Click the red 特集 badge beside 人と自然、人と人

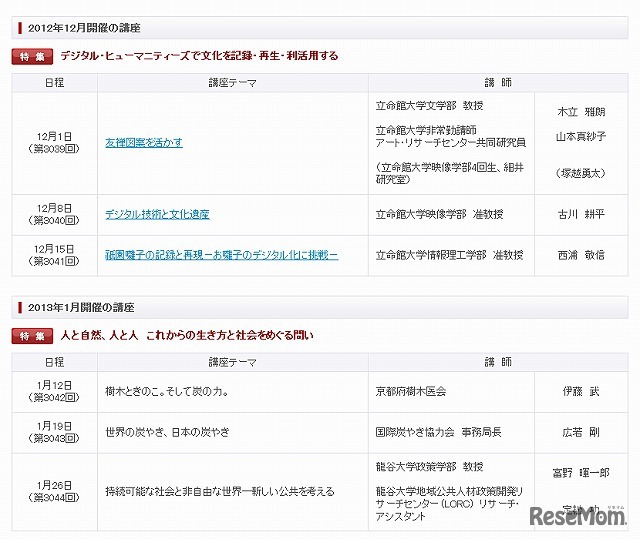32,336
